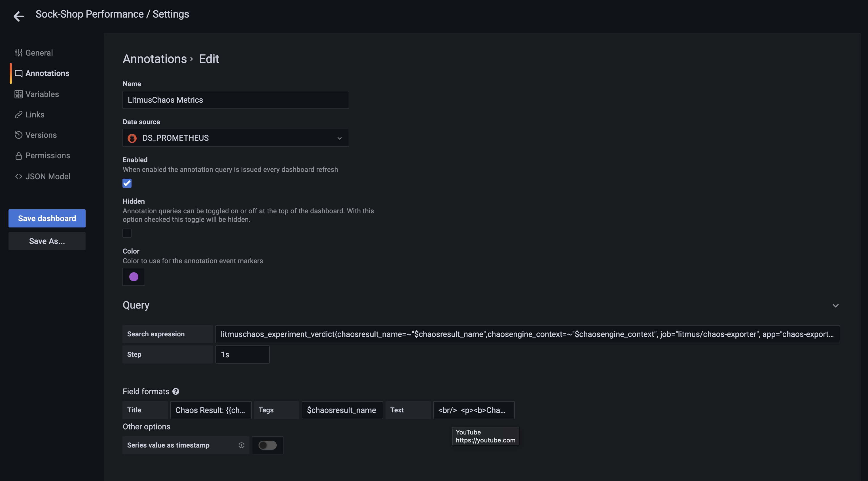Click the Save dashboard button
The image size is (868, 481).
(x=47, y=218)
